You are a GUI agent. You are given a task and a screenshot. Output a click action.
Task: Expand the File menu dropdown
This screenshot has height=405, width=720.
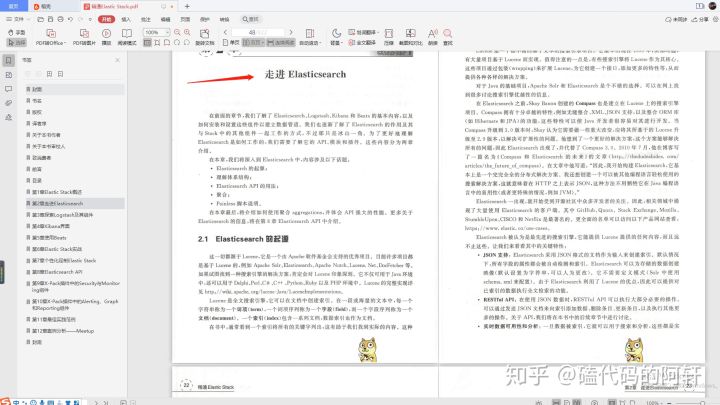pos(17,19)
